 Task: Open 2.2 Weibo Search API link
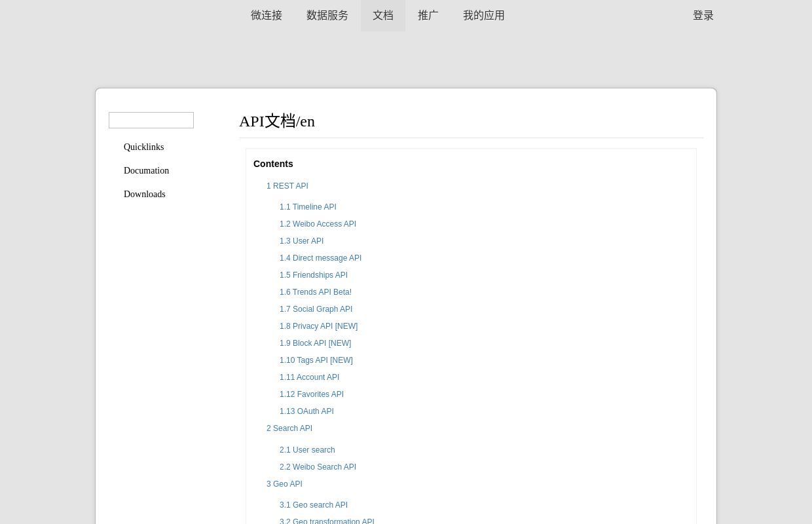point(318,467)
